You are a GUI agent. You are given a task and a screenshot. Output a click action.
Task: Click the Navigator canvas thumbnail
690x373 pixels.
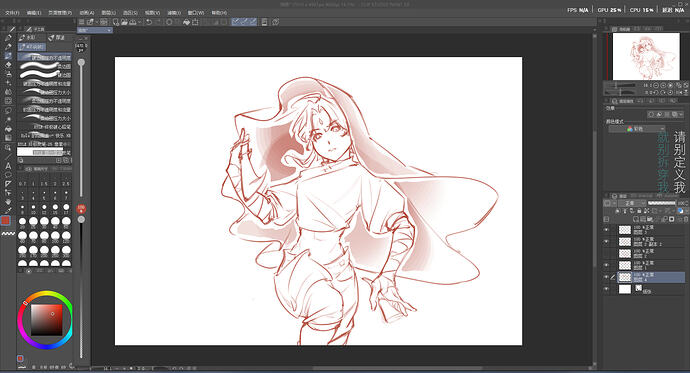(x=646, y=56)
